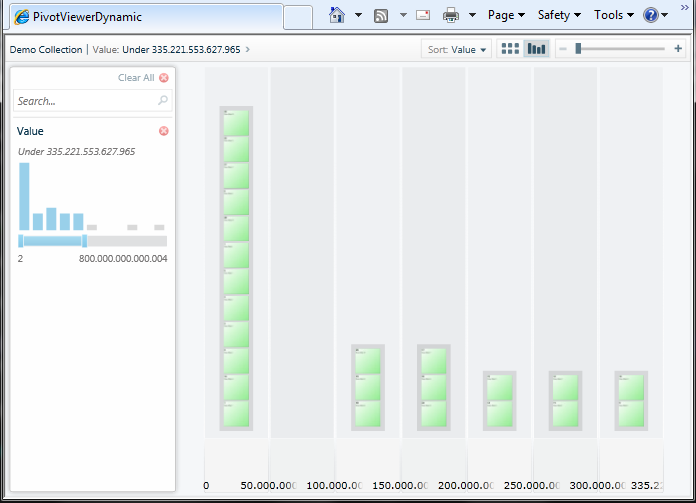Click the Demo Collection breadcrumb
The height and width of the screenshot is (503, 696).
click(x=46, y=49)
